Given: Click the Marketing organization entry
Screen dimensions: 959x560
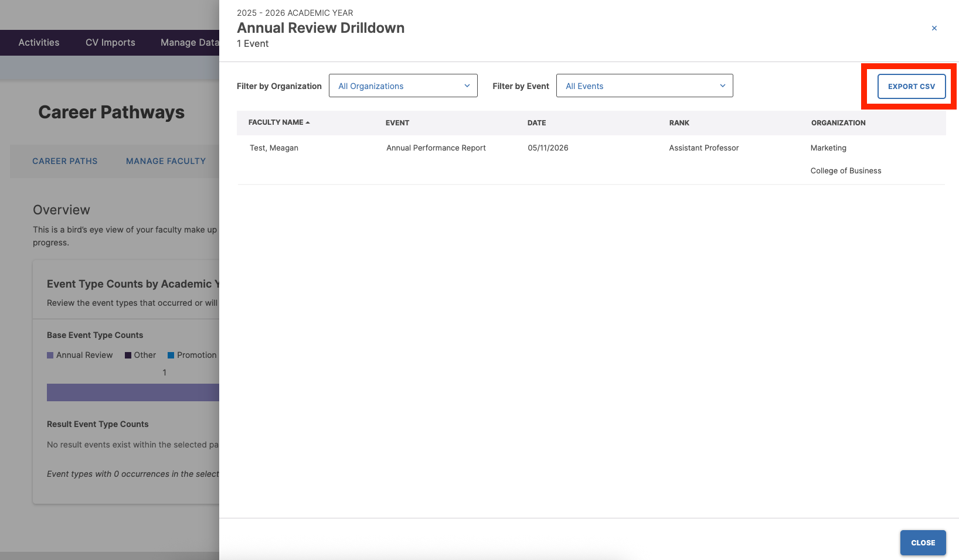Looking at the screenshot, I should (x=828, y=148).
